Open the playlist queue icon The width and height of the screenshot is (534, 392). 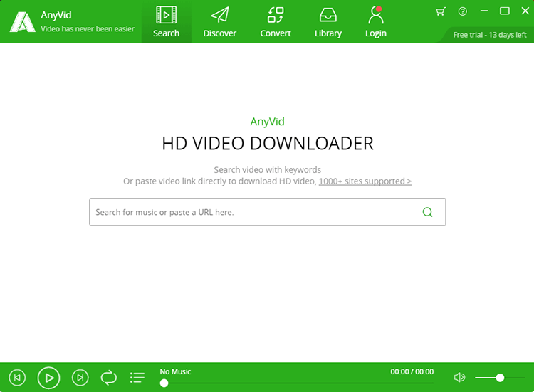[137, 377]
